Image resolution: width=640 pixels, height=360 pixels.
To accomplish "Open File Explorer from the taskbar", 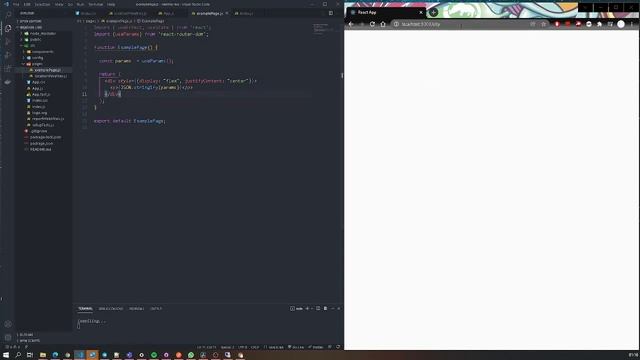I will coord(42,355).
